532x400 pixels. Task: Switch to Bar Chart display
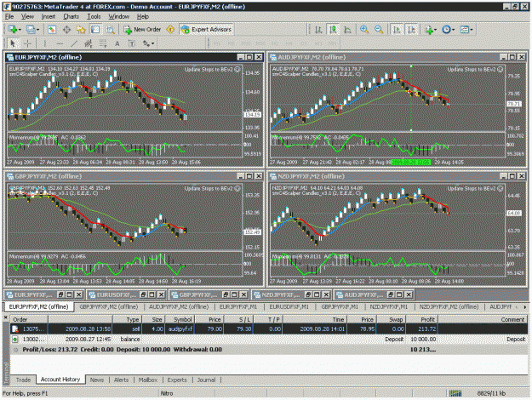(318, 30)
